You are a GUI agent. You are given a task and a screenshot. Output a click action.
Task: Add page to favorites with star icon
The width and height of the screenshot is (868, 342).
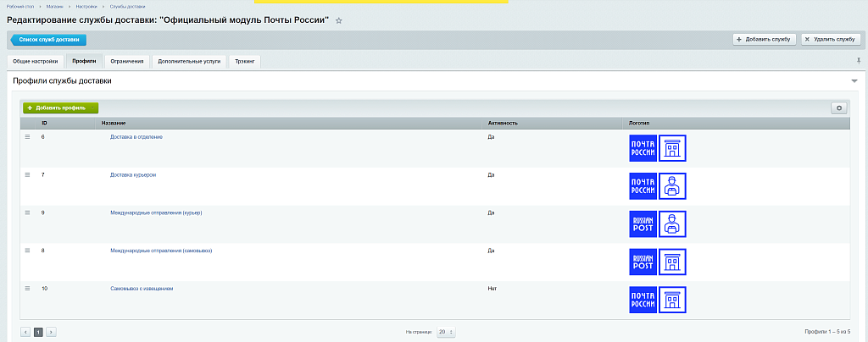click(x=339, y=20)
